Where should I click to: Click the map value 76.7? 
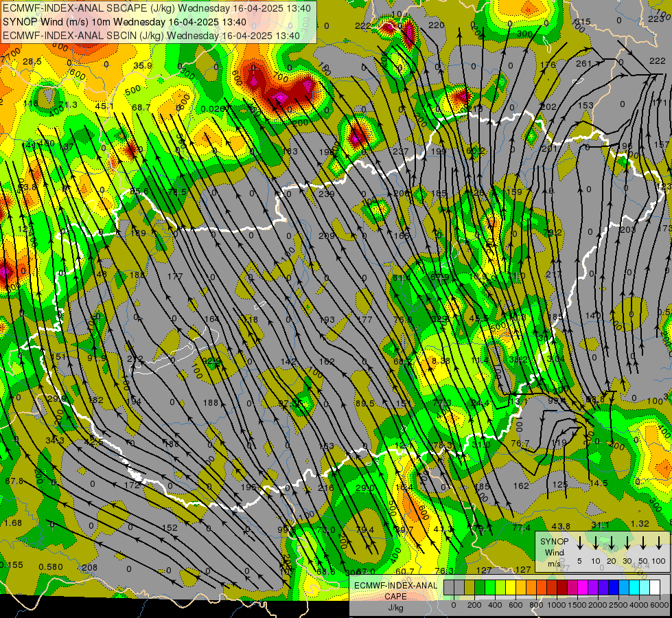[x=520, y=443]
